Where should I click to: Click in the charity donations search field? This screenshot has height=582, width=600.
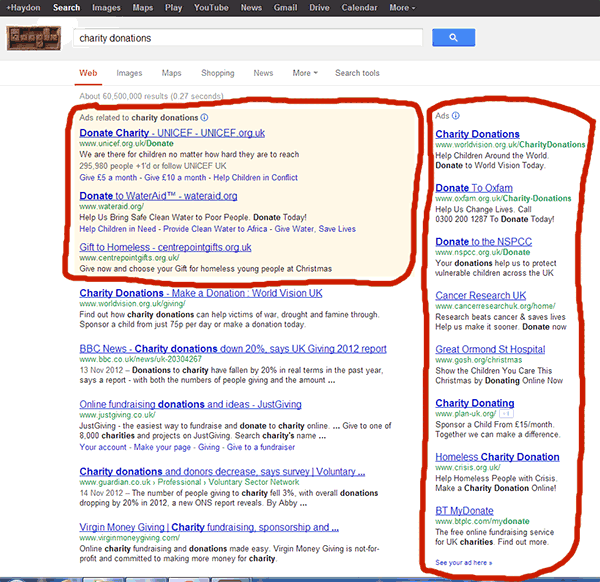click(x=250, y=38)
